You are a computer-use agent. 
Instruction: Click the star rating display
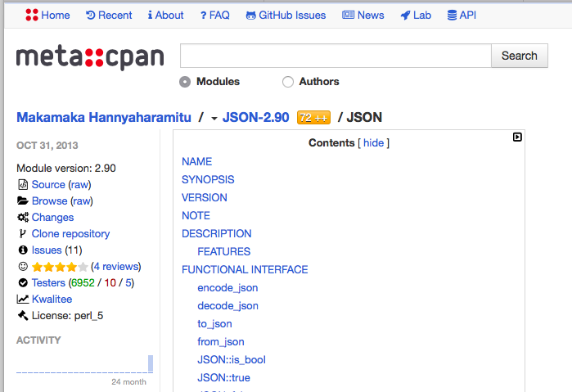coord(61,267)
